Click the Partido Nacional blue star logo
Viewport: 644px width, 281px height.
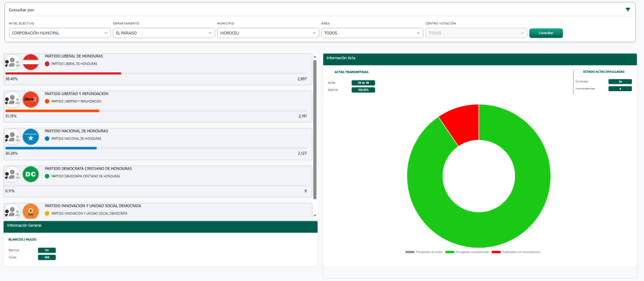tap(31, 136)
